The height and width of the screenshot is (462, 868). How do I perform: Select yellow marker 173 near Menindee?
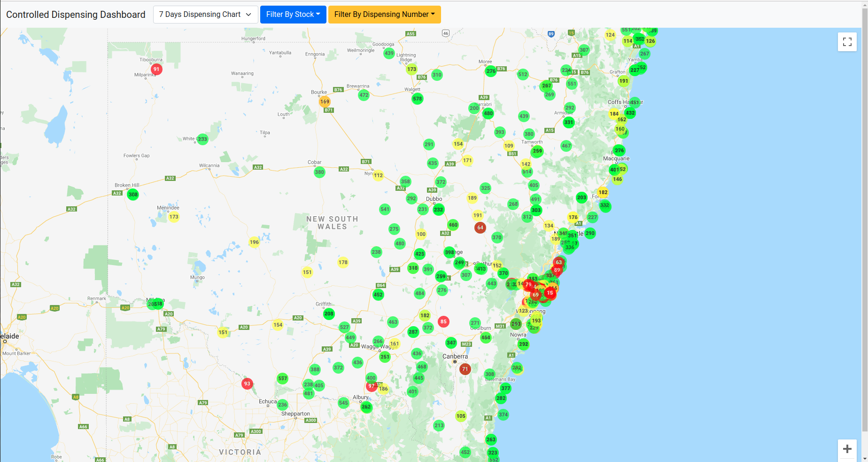click(174, 217)
